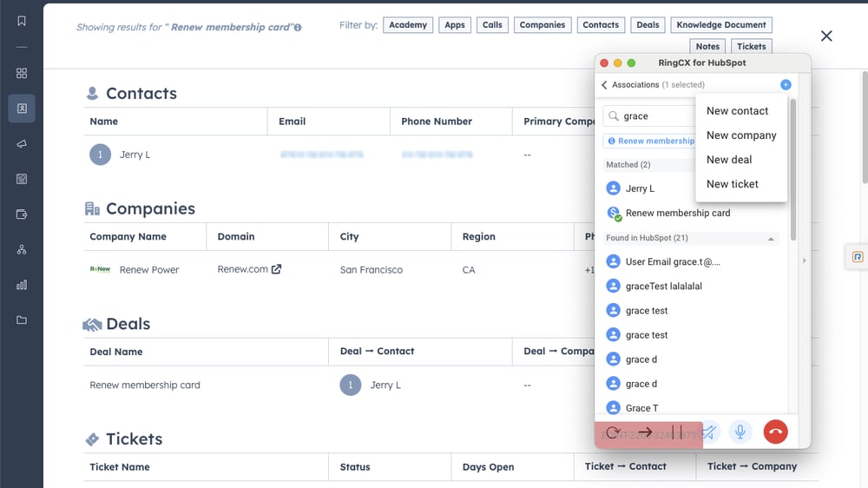
Task: Filter results by Companies
Action: point(542,25)
